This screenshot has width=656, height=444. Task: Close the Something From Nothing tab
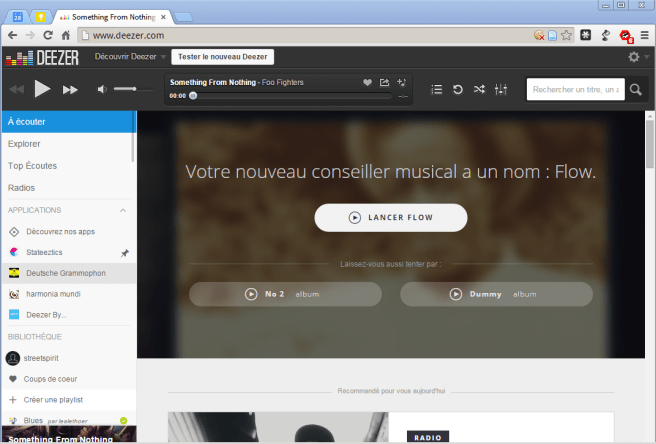(163, 17)
